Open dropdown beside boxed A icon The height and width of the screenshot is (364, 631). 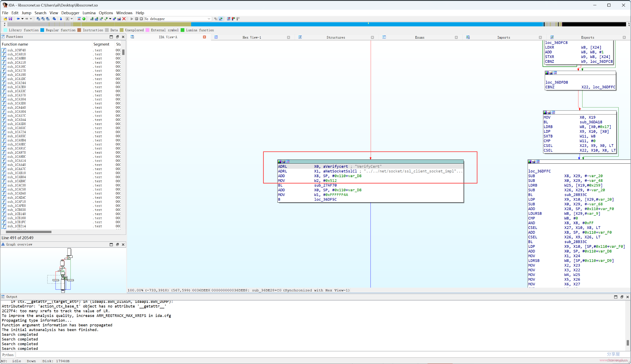click(72, 19)
